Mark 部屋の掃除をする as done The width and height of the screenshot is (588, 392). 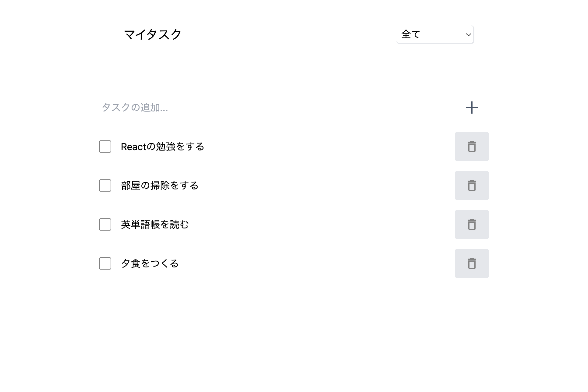[x=105, y=186]
